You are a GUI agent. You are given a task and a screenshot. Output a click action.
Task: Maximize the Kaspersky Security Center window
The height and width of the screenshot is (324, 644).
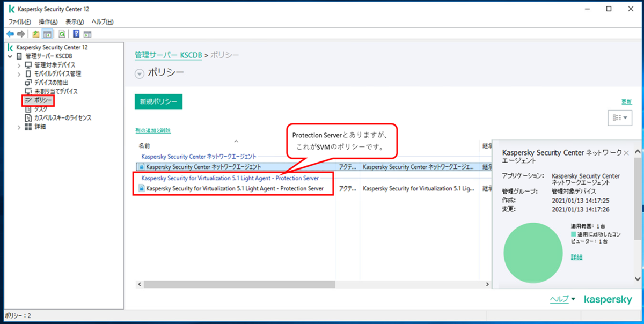[x=609, y=9]
